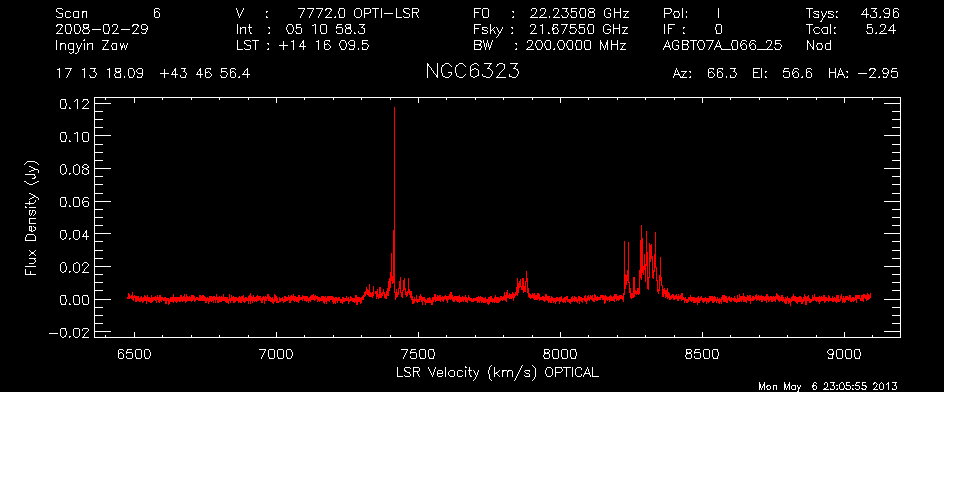Click the 7000 tick label on x-axis
The height and width of the screenshot is (490, 962).
276,354
